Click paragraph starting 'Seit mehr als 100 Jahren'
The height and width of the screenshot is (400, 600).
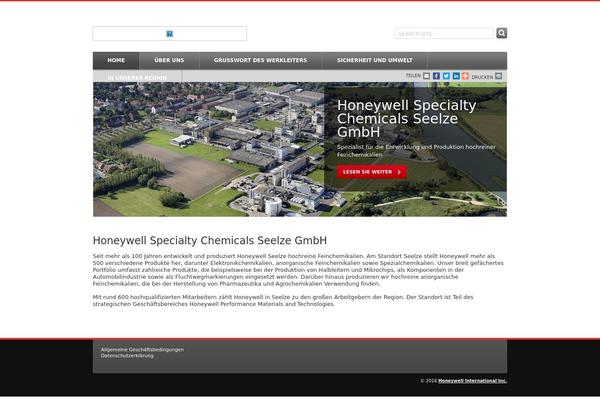pyautogui.click(x=298, y=270)
